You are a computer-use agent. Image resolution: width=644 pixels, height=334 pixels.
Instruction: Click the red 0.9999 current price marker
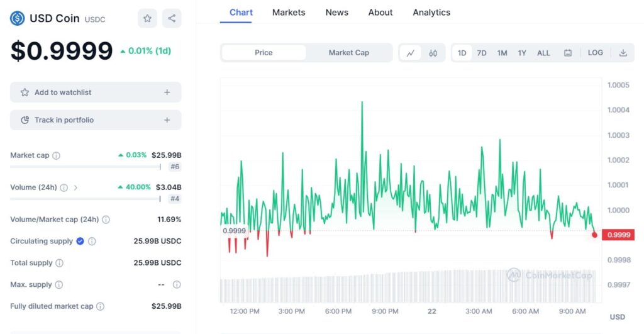tap(618, 235)
